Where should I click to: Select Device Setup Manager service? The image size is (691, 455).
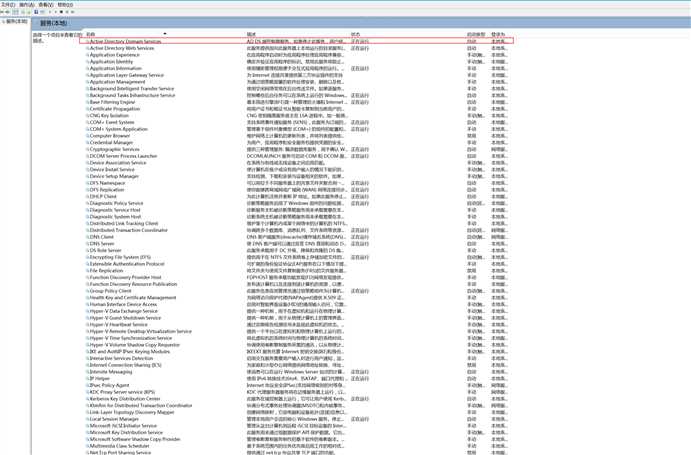(x=114, y=176)
